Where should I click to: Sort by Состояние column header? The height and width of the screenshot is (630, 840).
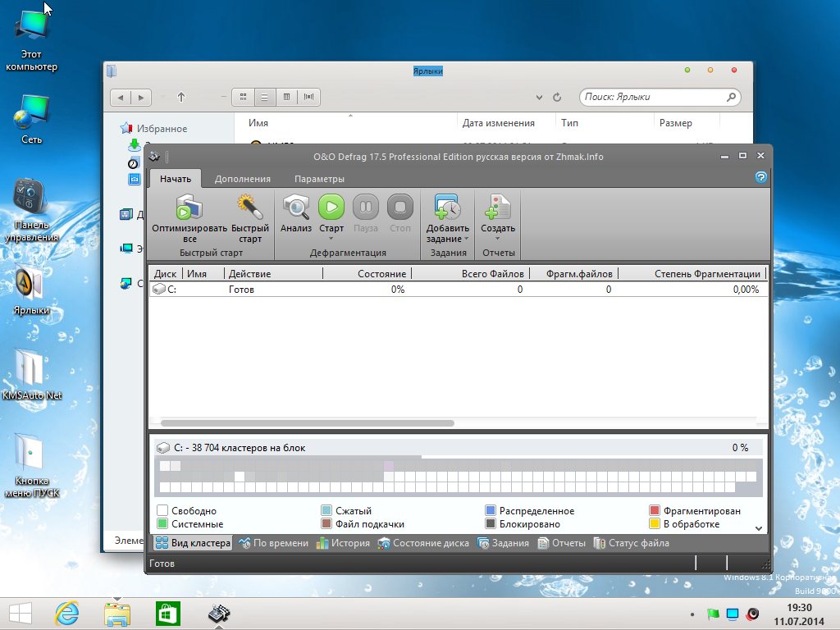tap(367, 274)
